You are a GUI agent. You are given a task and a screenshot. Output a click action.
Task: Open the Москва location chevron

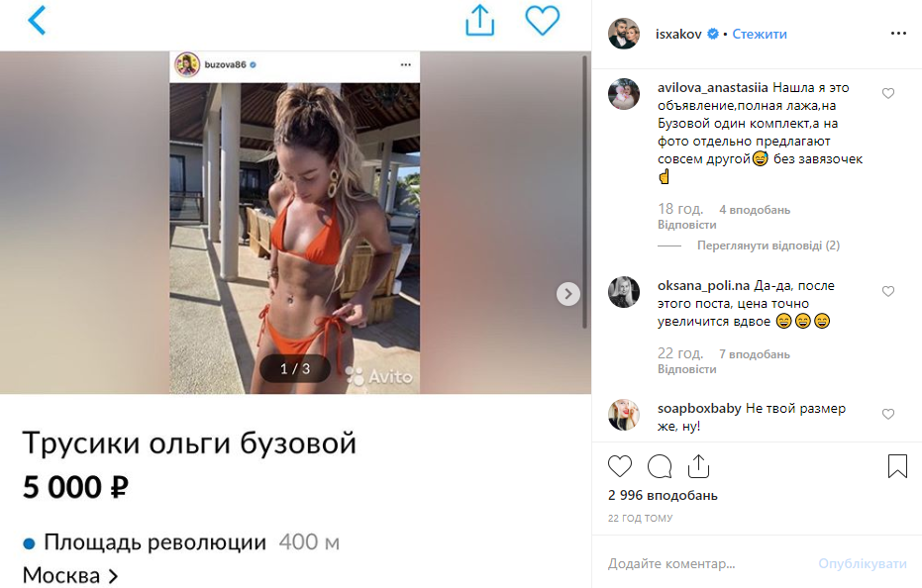(x=113, y=576)
